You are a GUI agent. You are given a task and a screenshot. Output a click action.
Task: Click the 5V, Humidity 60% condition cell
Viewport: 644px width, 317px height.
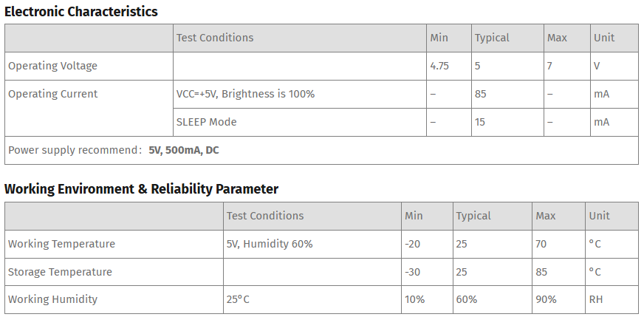[x=312, y=244]
